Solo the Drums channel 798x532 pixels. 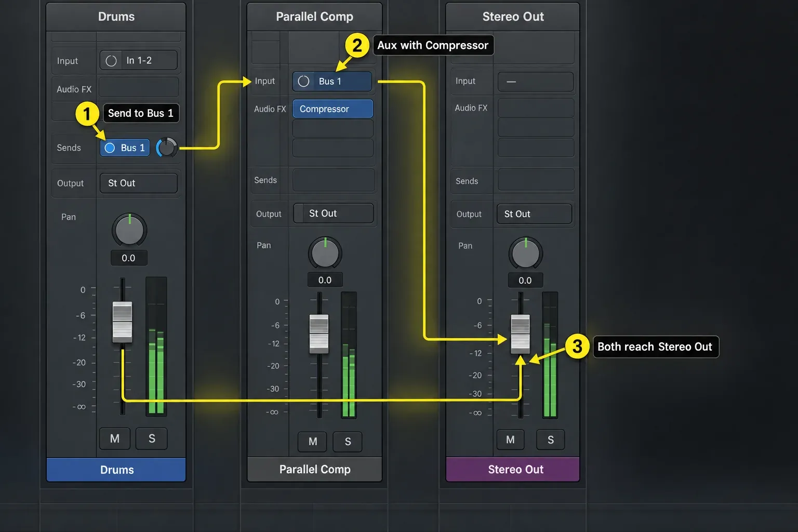(152, 438)
